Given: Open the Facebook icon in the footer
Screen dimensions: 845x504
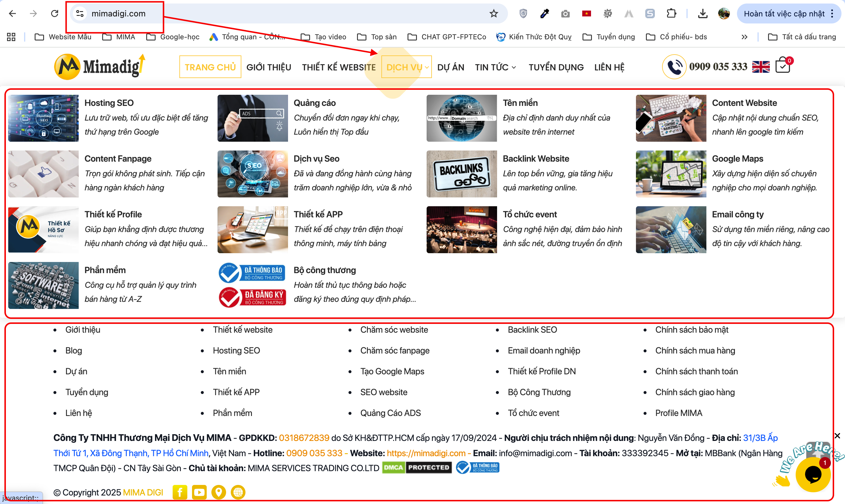Looking at the screenshot, I should click(180, 492).
